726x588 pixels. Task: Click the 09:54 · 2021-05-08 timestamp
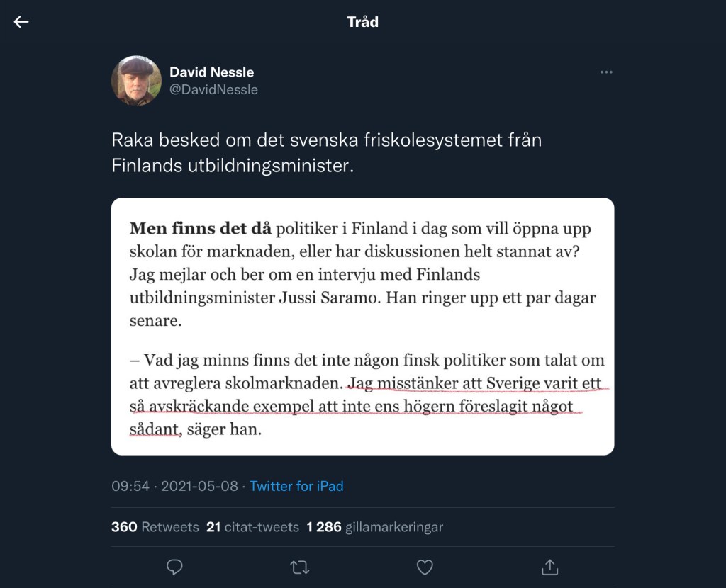tap(176, 486)
